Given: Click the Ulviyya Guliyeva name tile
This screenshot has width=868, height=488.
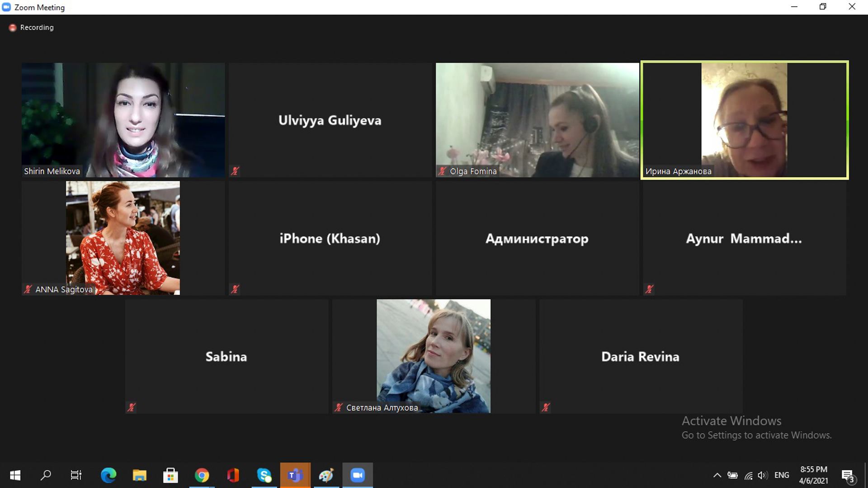Looking at the screenshot, I should [x=330, y=120].
